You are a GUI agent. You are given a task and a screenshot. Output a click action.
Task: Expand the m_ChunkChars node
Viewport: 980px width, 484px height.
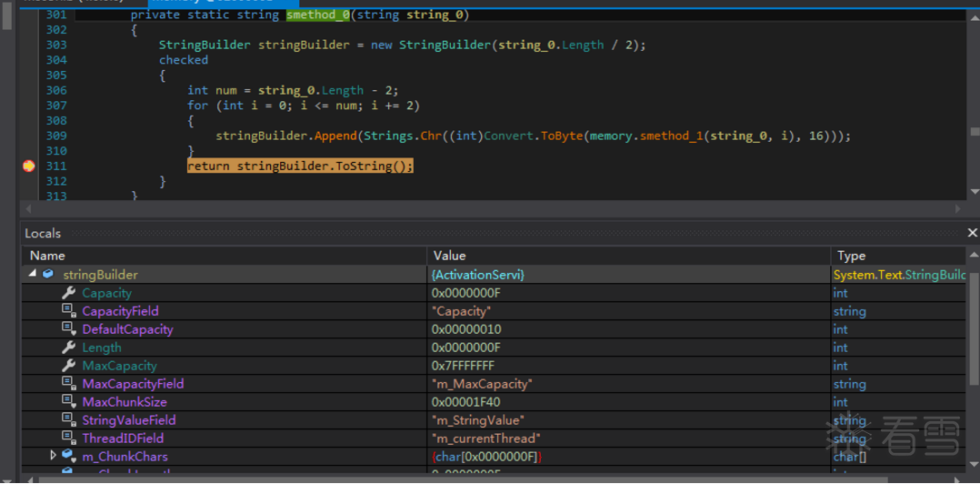click(x=53, y=456)
